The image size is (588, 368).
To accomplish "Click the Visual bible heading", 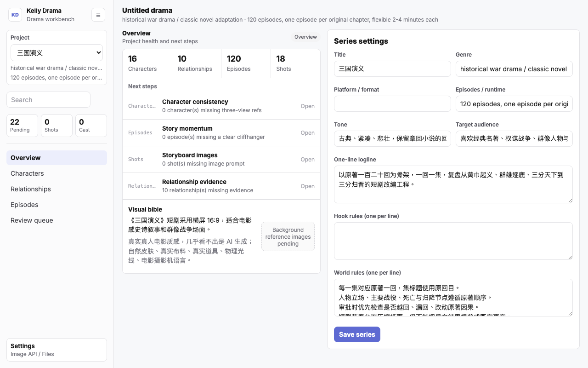I will [145, 209].
